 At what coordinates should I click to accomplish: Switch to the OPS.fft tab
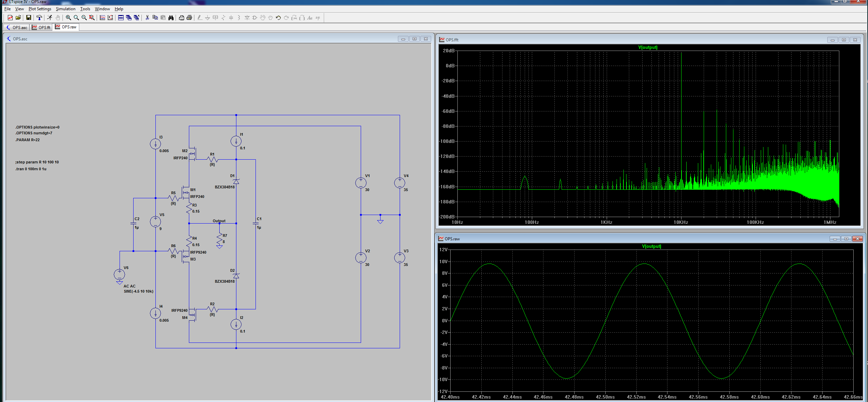(41, 27)
